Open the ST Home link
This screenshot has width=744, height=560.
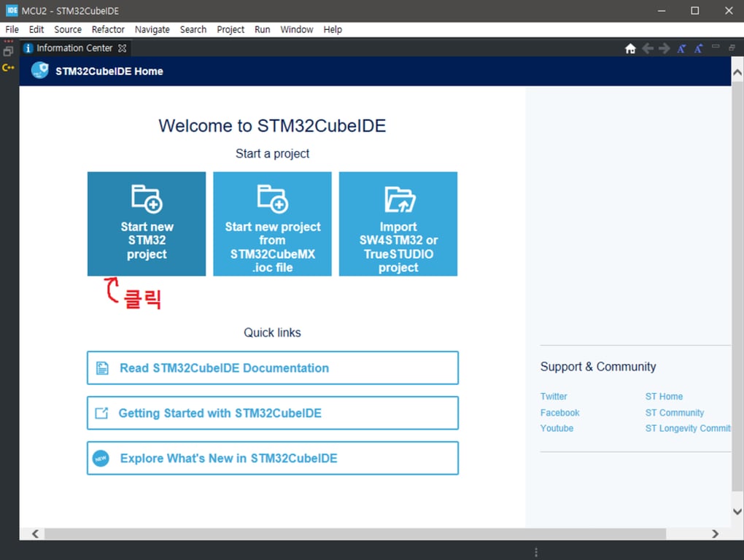click(664, 397)
